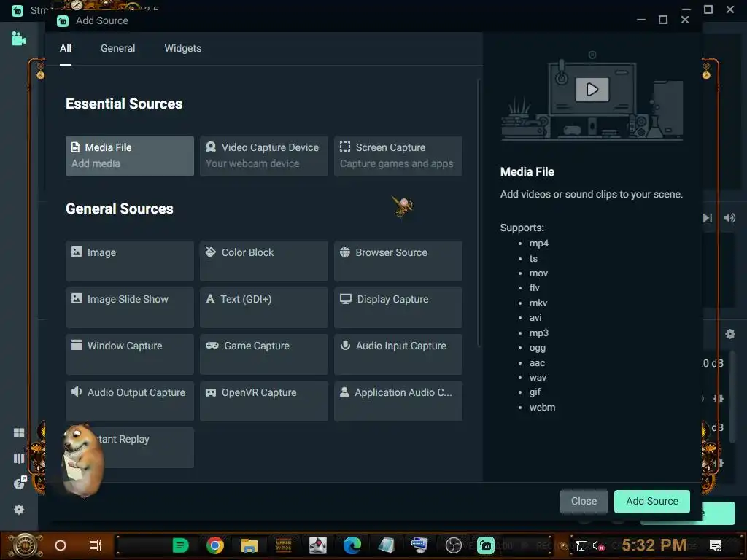Viewport: 747px width, 560px height.
Task: Select the OpenVR Capture source
Action: tap(264, 400)
